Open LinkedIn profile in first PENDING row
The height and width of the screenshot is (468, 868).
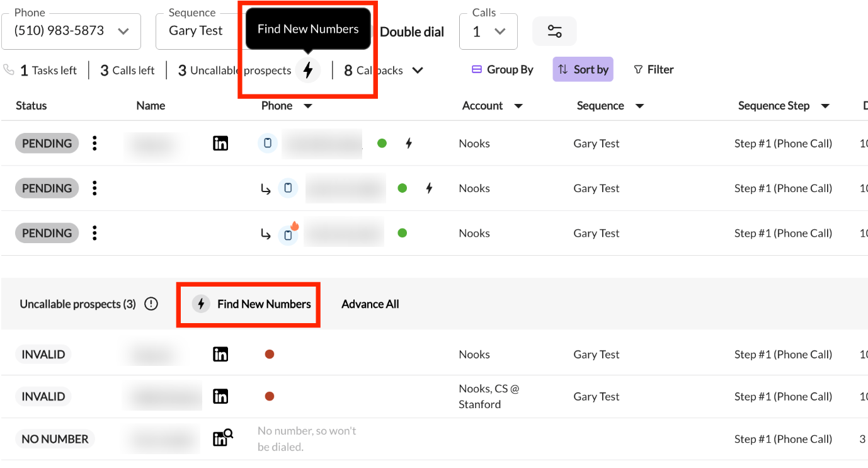[x=220, y=144]
